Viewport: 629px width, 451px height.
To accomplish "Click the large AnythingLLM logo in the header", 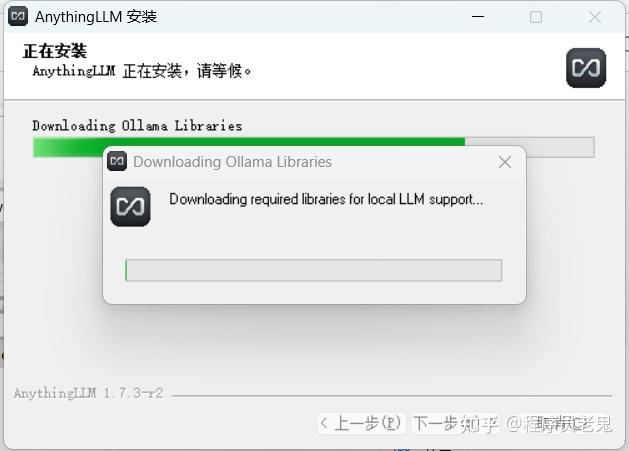I will pyautogui.click(x=586, y=68).
